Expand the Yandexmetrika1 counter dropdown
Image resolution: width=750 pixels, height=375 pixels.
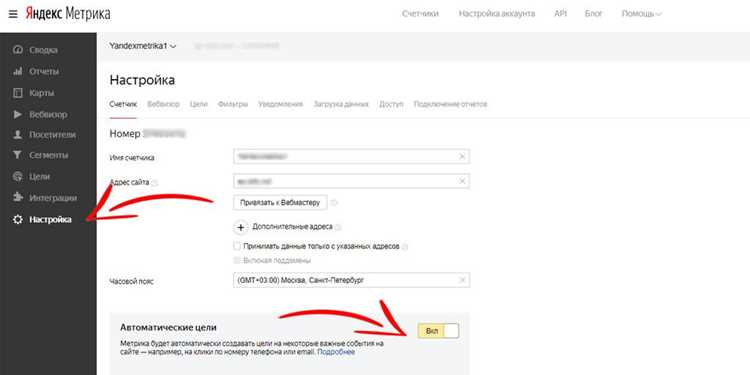pyautogui.click(x=143, y=46)
